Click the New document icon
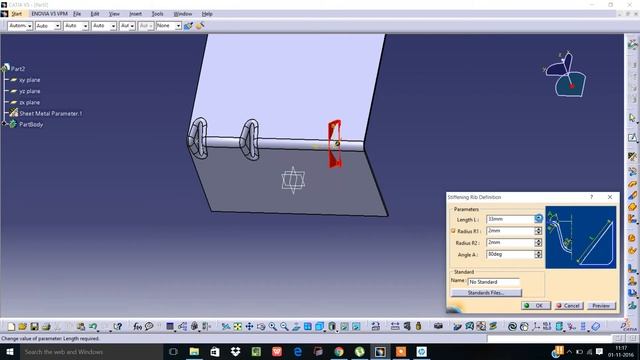The image size is (640, 360). [x=11, y=327]
